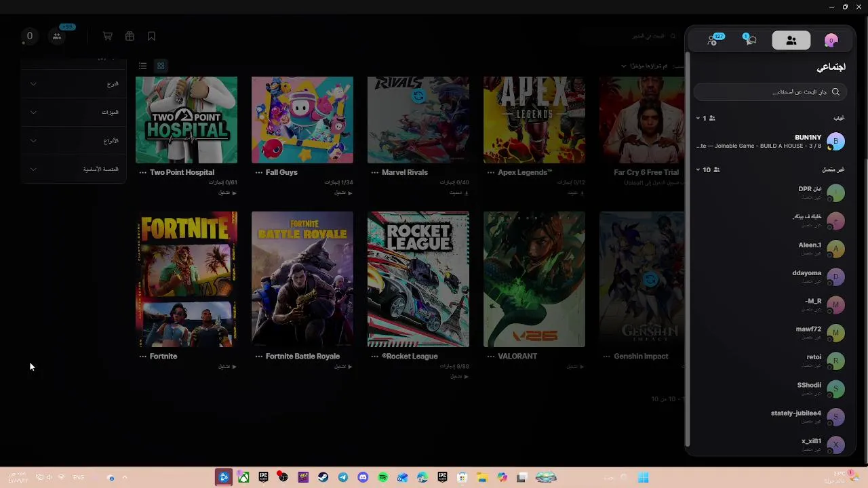Screen dimensions: 868x488
Task: Open more options for Rocket League
Action: point(374,357)
